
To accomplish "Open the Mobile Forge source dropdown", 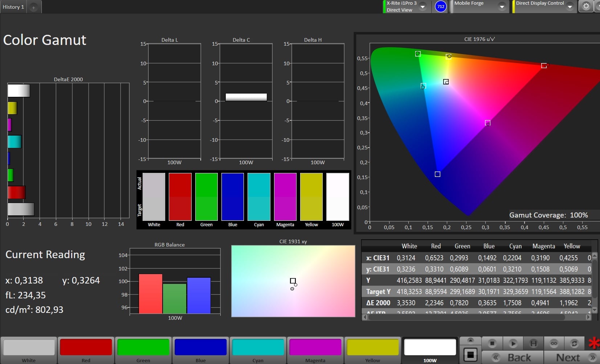I will click(502, 7).
